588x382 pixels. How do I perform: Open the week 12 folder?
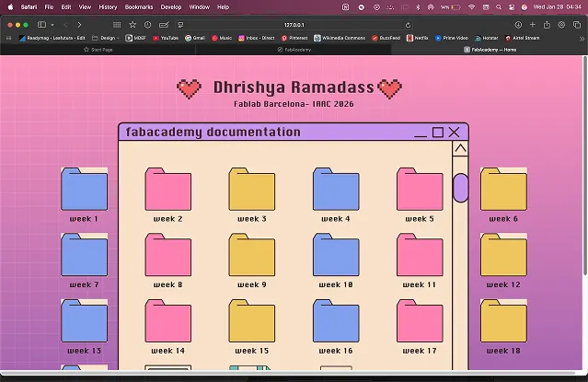(503, 255)
